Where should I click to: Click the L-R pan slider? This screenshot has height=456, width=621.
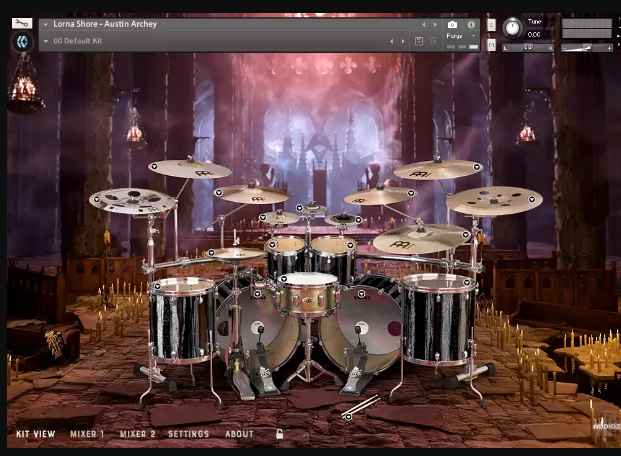click(x=528, y=48)
